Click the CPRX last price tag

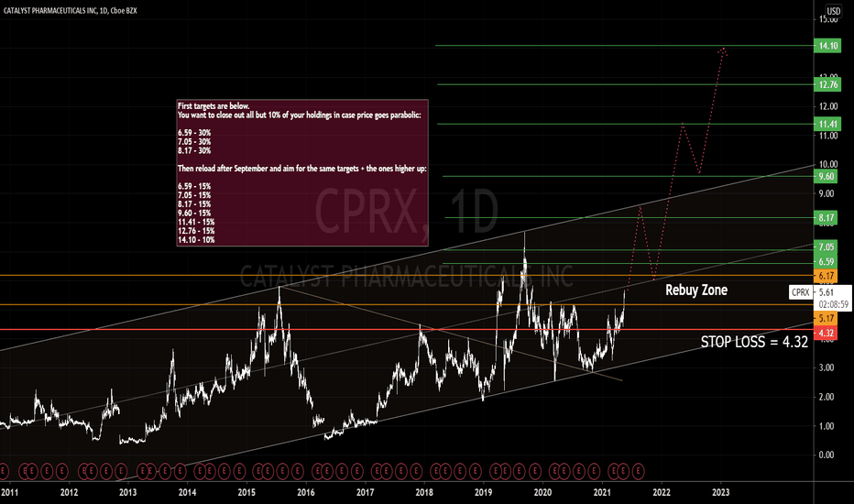[800, 292]
